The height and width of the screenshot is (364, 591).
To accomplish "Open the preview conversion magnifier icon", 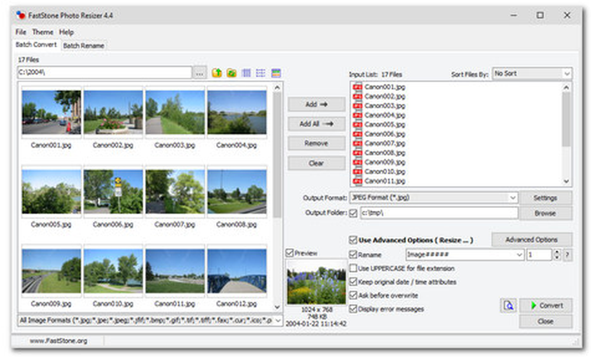I will pos(508,305).
